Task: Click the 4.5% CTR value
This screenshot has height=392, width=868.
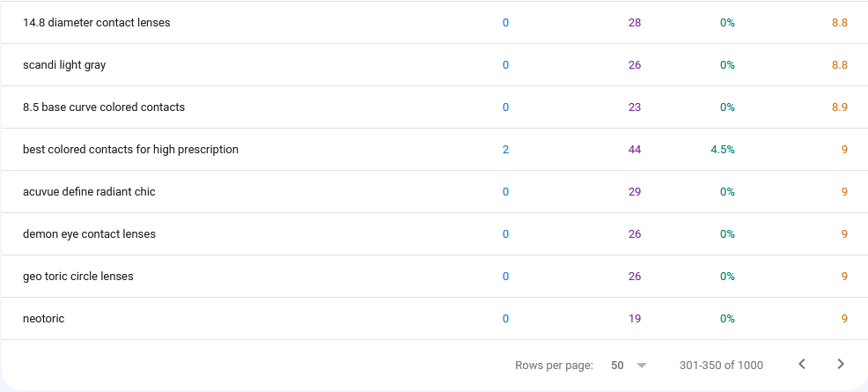Action: pos(723,150)
